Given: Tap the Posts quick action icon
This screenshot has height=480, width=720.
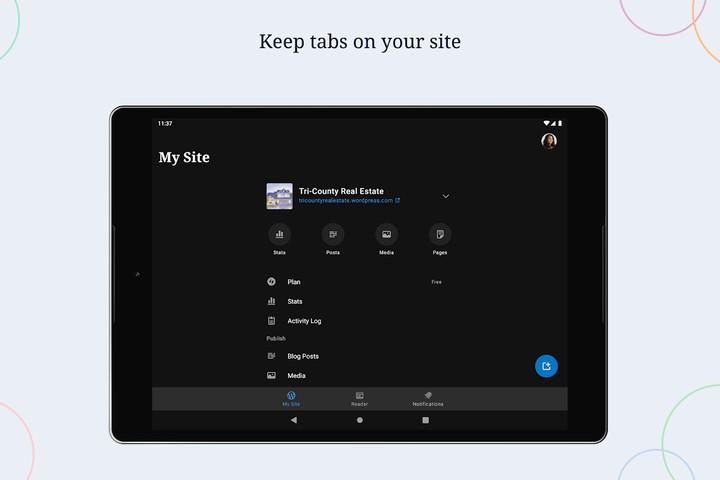Looking at the screenshot, I should [x=333, y=234].
